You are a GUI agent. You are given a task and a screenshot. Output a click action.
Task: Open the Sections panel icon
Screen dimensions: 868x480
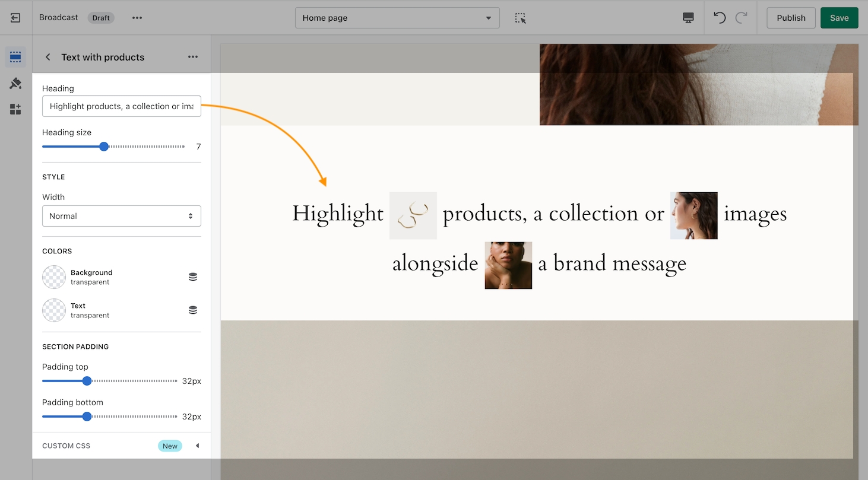(15, 57)
